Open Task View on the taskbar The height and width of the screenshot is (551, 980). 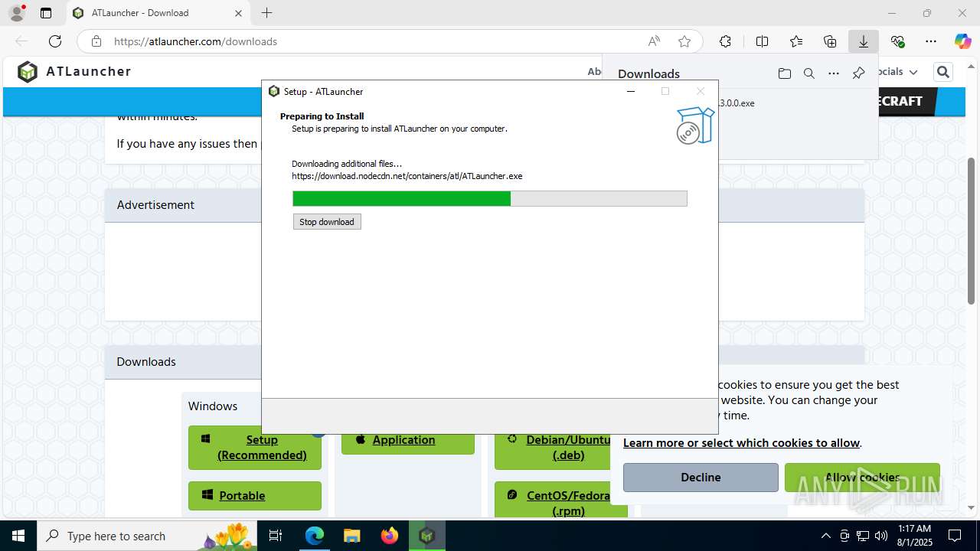(276, 536)
